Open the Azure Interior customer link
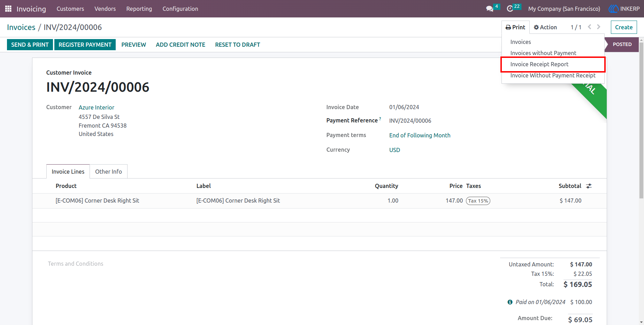The height and width of the screenshot is (325, 644). [x=97, y=107]
